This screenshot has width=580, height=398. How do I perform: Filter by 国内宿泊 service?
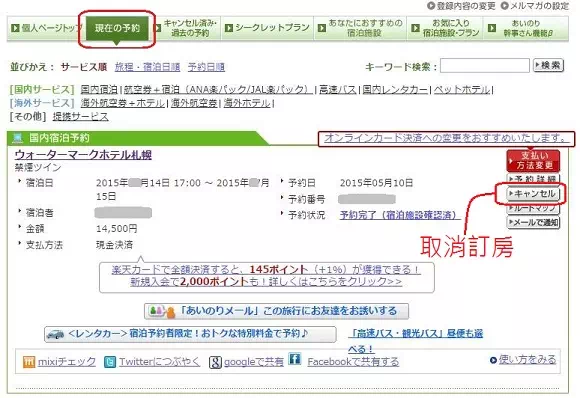(x=99, y=90)
